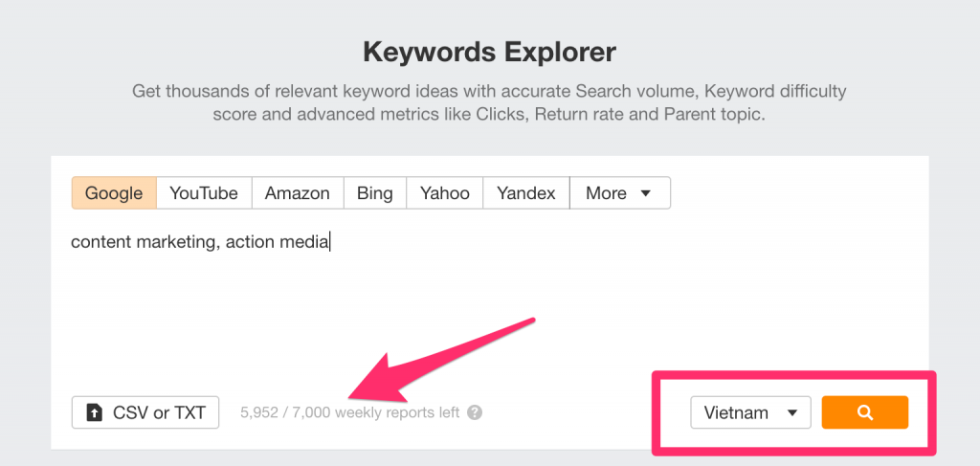
Task: Expand the More search engines dropdown
Action: coord(620,193)
